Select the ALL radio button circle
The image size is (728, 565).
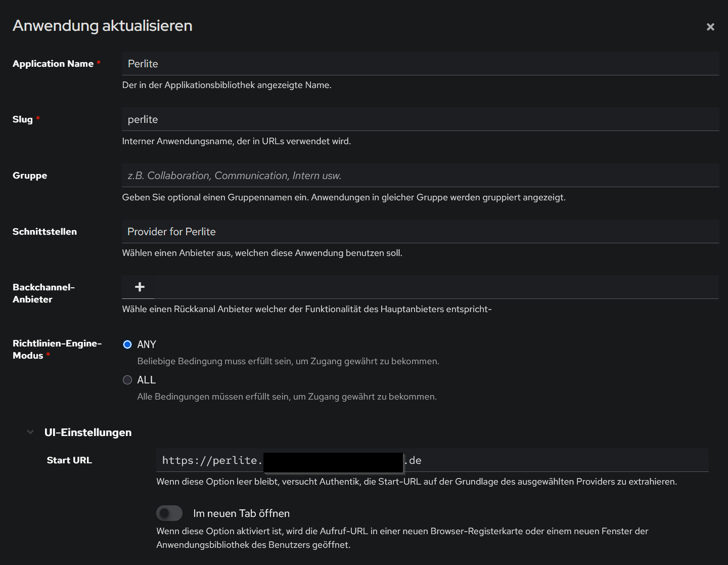click(127, 380)
